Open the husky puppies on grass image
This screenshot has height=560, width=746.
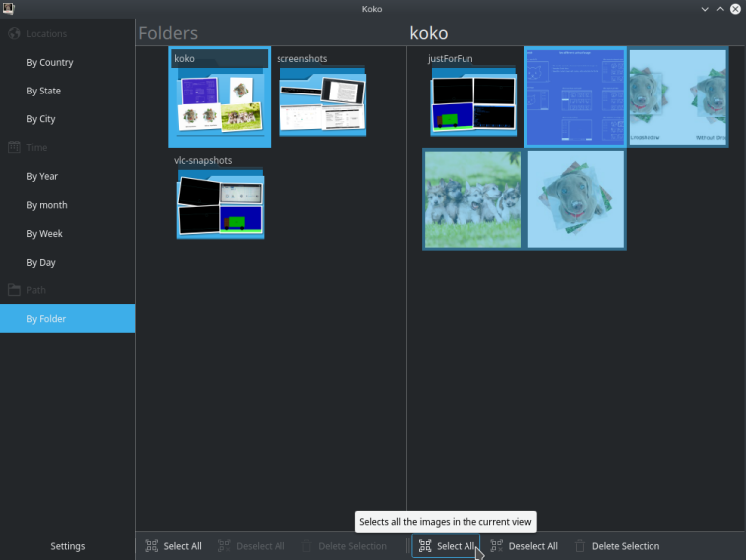pyautogui.click(x=472, y=199)
